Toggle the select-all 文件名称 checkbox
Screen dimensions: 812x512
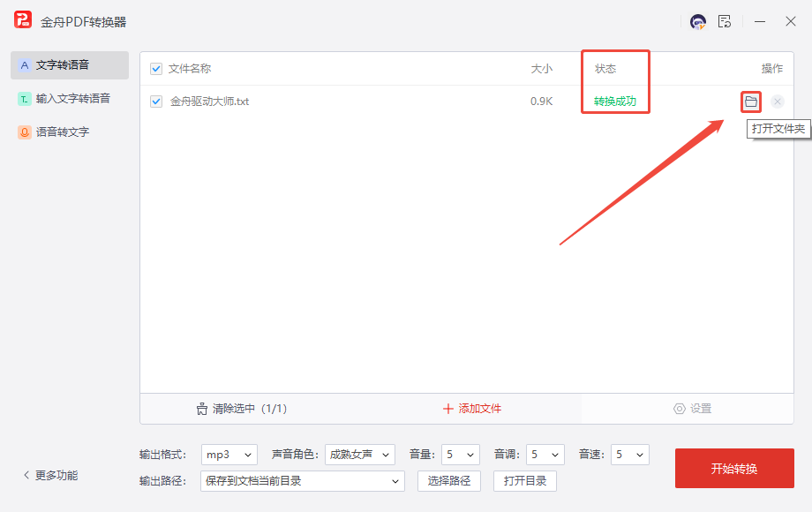pyautogui.click(x=156, y=69)
